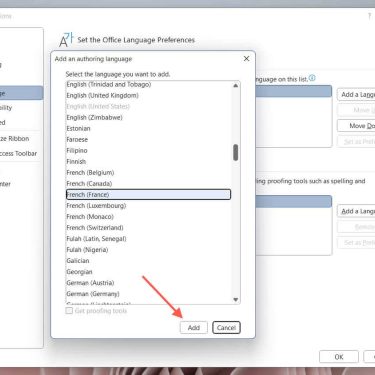Click the lower Add a Language button in the Options window

(x=356, y=211)
